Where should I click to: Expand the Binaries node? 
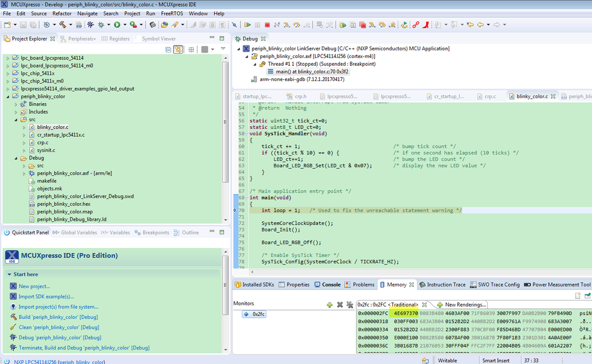(x=16, y=104)
